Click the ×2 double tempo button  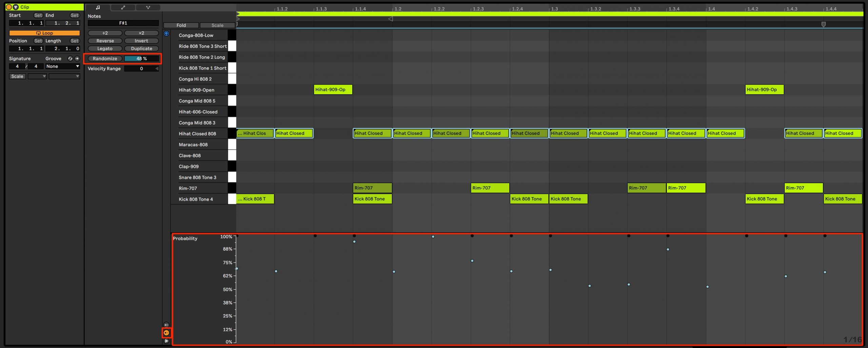pos(141,33)
